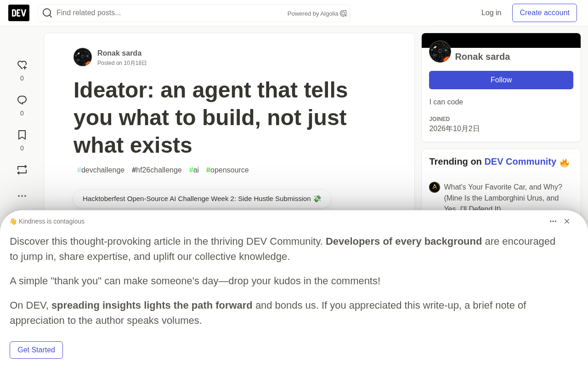Open the #ai tag
This screenshot has width=588, height=368.
(x=194, y=170)
